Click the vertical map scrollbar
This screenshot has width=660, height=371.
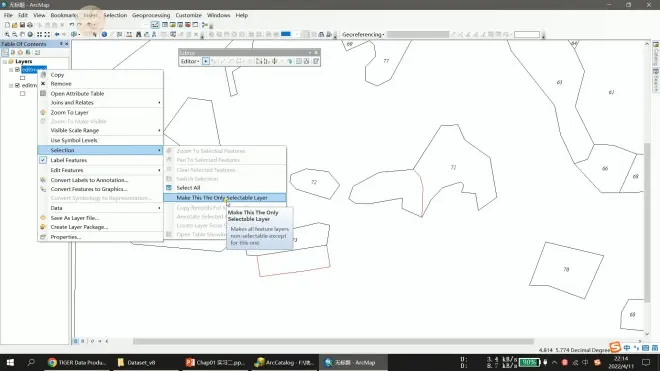pyautogui.click(x=647, y=222)
